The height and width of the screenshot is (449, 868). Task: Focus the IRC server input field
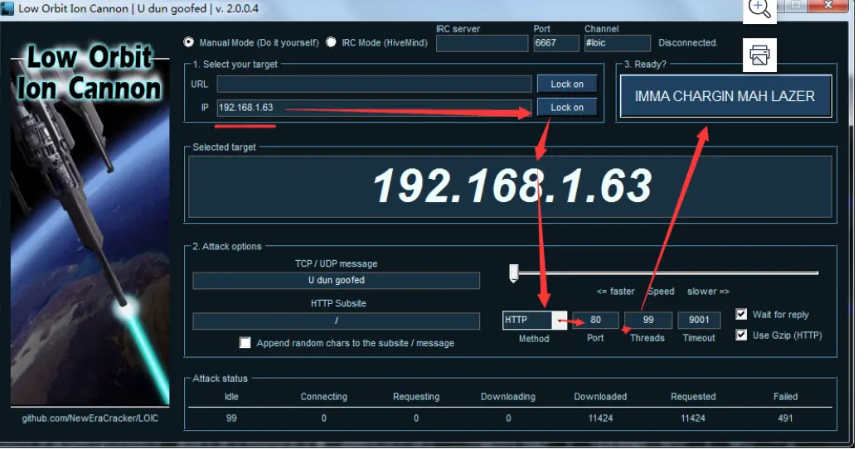pyautogui.click(x=482, y=43)
